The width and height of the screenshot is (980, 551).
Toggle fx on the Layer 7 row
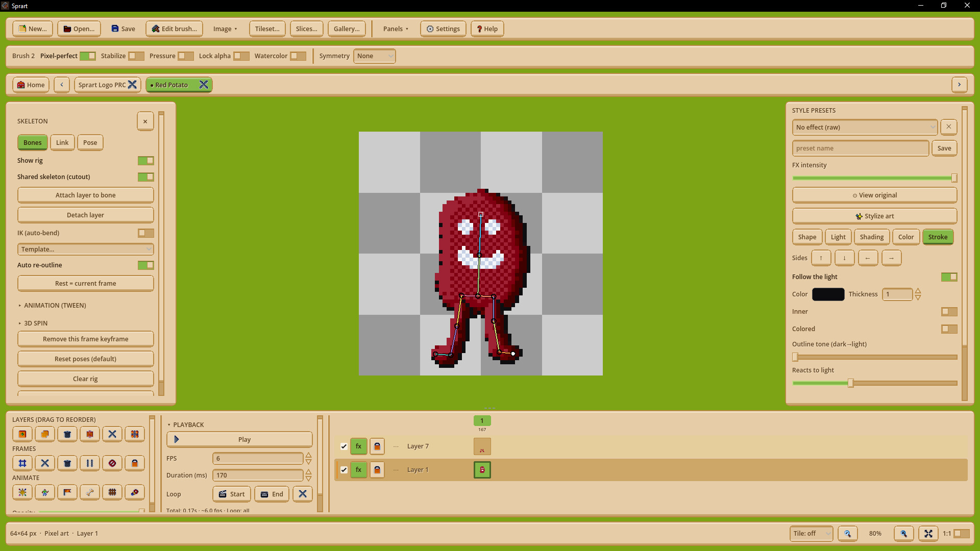point(359,446)
